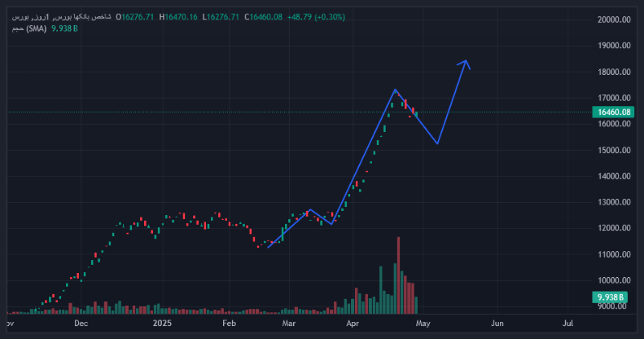Click the 11000.00 price axis label
Image resolution: width=644 pixels, height=339 pixels.
(614, 254)
